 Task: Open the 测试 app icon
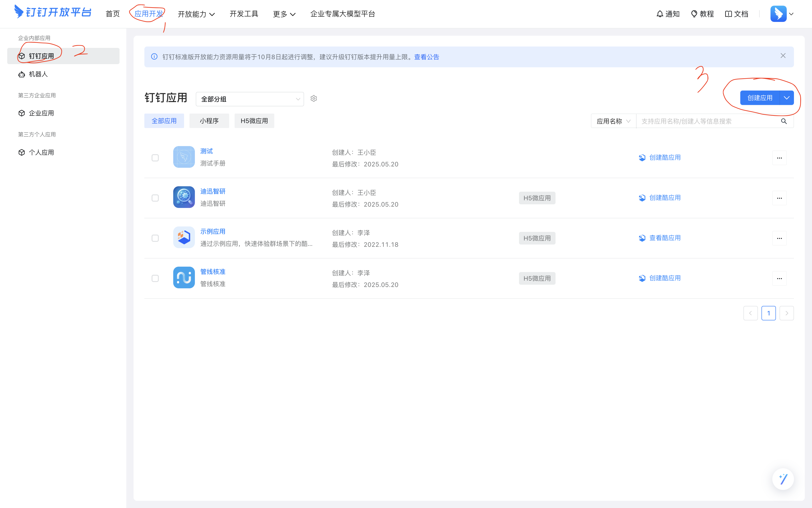tap(184, 157)
